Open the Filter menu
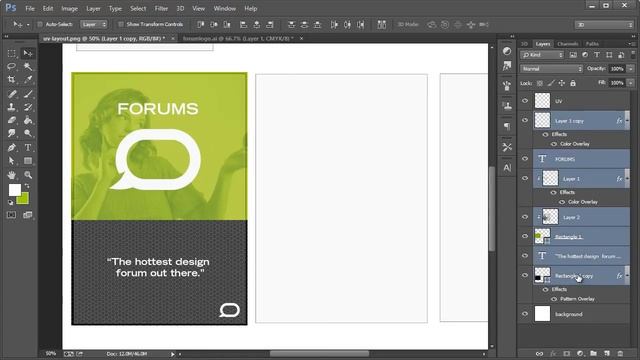This screenshot has height=360, width=640. (161, 8)
